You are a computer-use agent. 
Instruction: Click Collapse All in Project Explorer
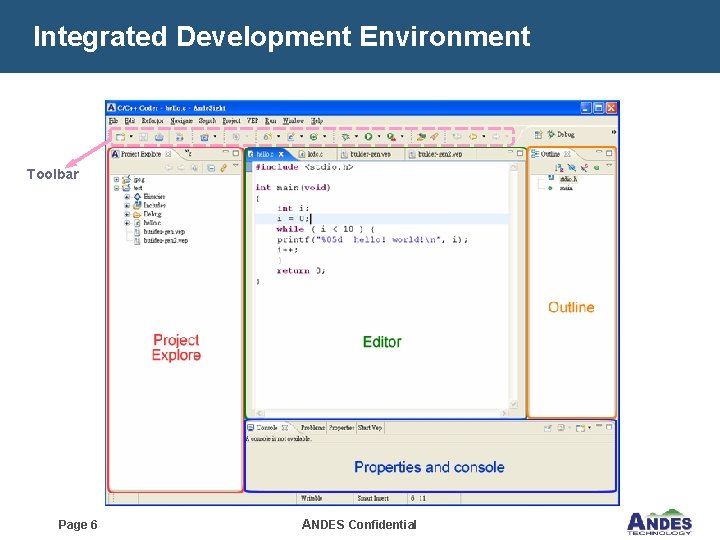(211, 168)
